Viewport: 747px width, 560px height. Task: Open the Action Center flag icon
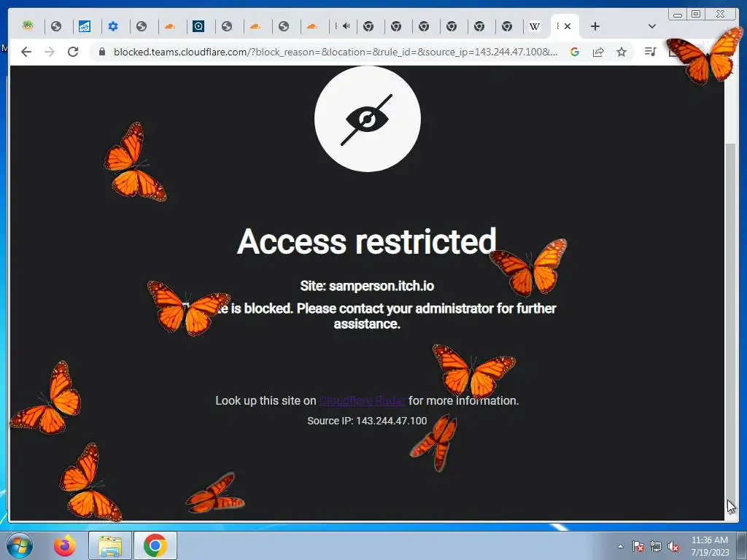638,546
